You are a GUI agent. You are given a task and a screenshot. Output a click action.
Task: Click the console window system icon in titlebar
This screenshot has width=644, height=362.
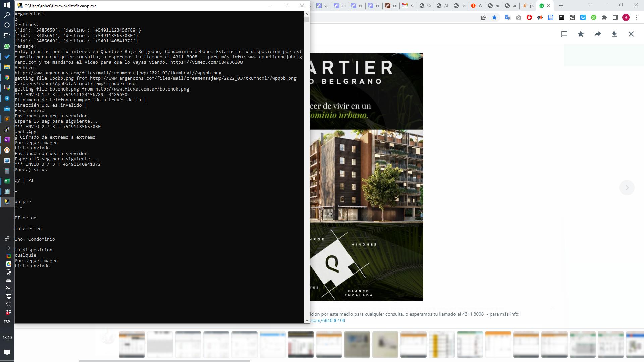20,6
